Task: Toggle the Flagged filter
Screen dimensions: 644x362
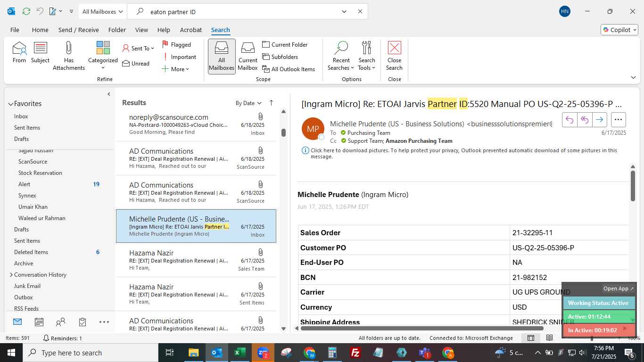Action: pyautogui.click(x=177, y=44)
